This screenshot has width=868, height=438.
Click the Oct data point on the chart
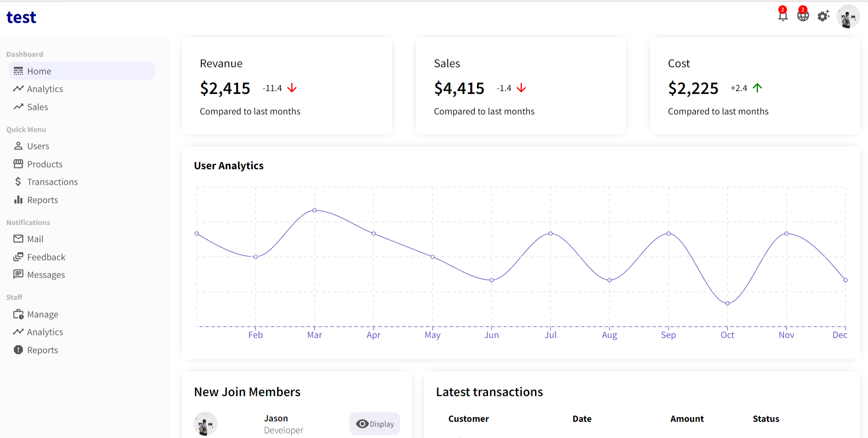(727, 303)
